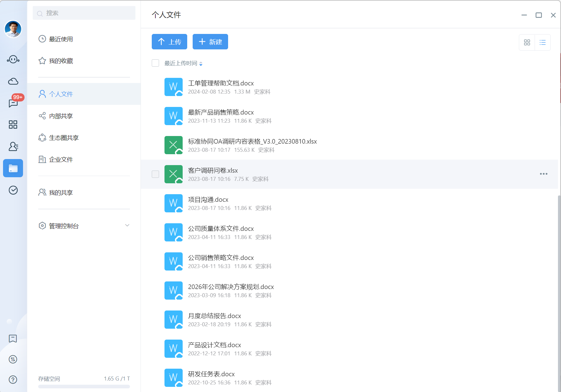Toggle the bookmark icon in lower sidebar
The width and height of the screenshot is (561, 392).
tap(13, 339)
